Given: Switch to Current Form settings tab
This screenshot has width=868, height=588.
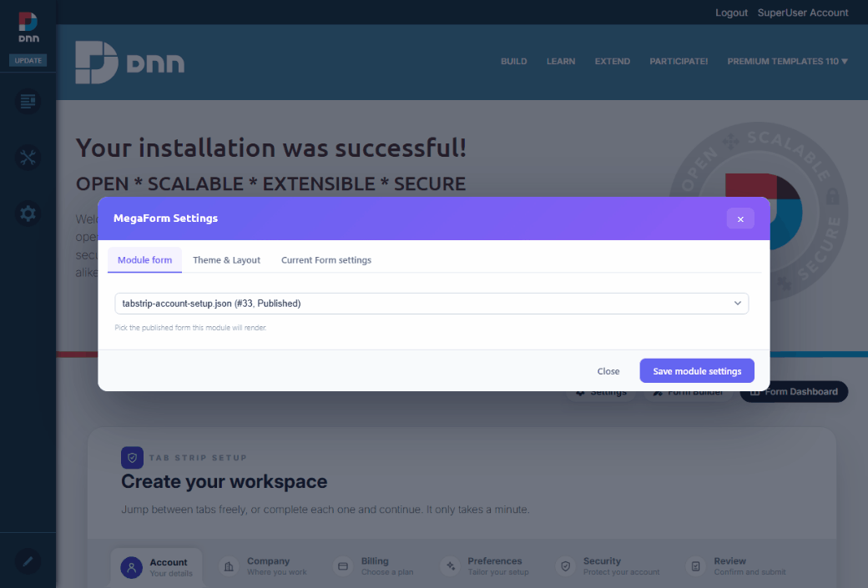Looking at the screenshot, I should coord(326,260).
